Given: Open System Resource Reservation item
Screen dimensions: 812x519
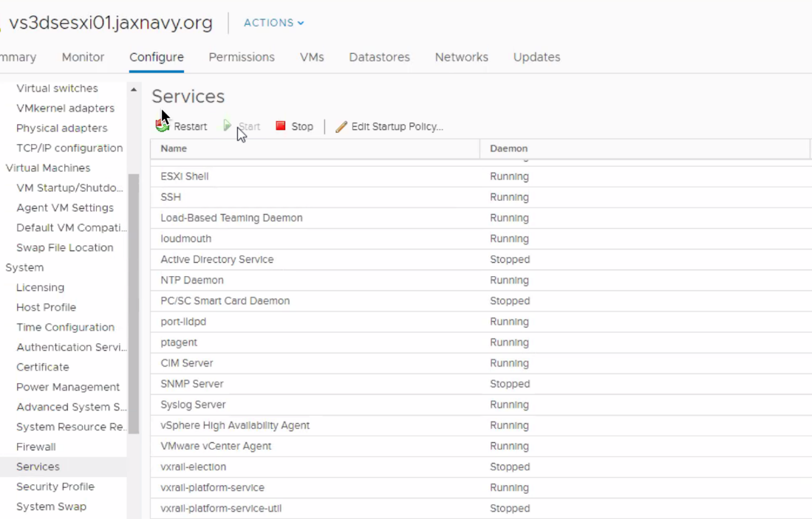Looking at the screenshot, I should 71,427.
